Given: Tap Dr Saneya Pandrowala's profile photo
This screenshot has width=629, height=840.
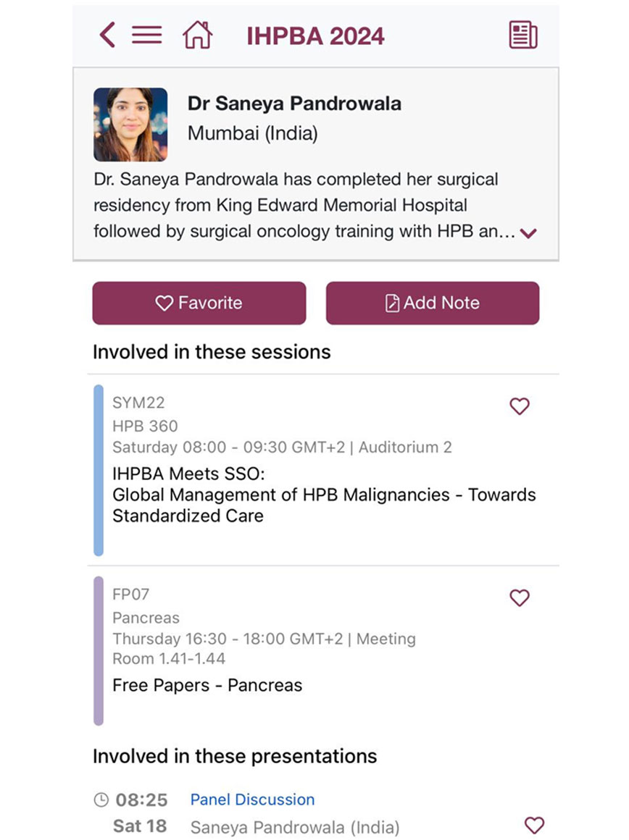Looking at the screenshot, I should [130, 125].
